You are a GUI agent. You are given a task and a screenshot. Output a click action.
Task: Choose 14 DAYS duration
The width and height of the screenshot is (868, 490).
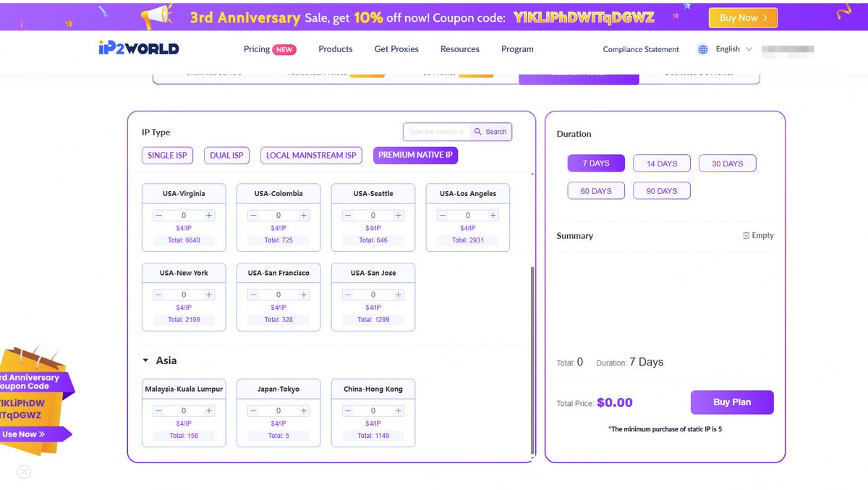coord(662,164)
